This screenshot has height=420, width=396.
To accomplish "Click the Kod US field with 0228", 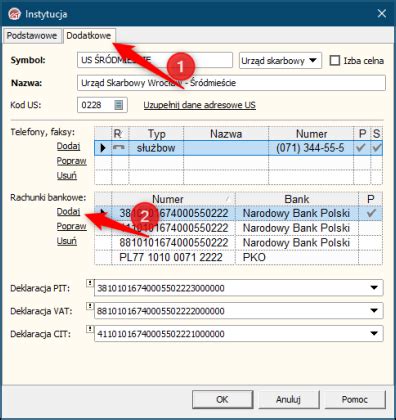I will coord(102,105).
